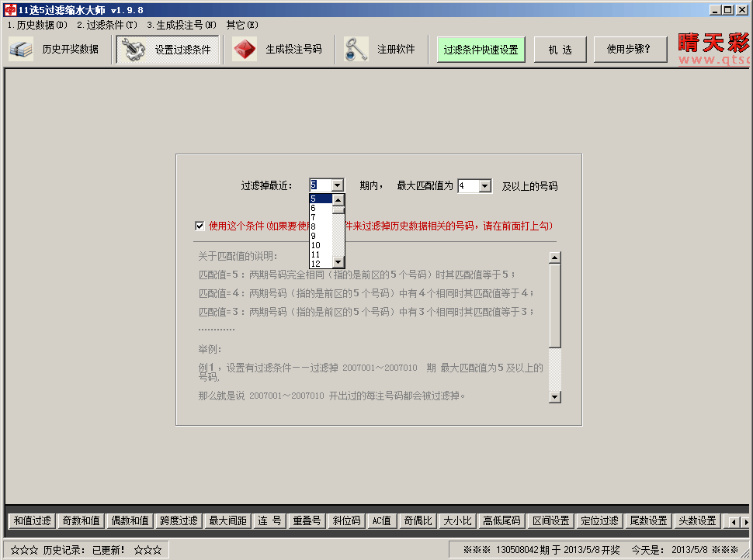Switch to 定位过滤 tab
The image size is (753, 560).
600,520
